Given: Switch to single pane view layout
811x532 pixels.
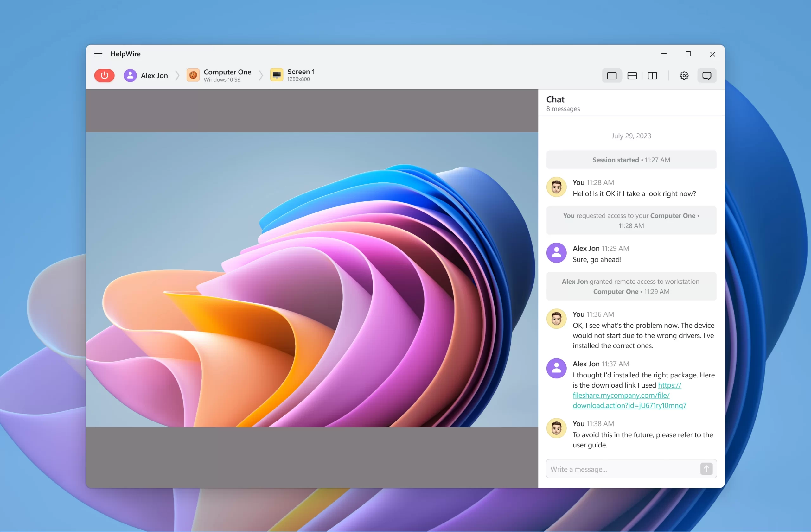Looking at the screenshot, I should coord(612,76).
